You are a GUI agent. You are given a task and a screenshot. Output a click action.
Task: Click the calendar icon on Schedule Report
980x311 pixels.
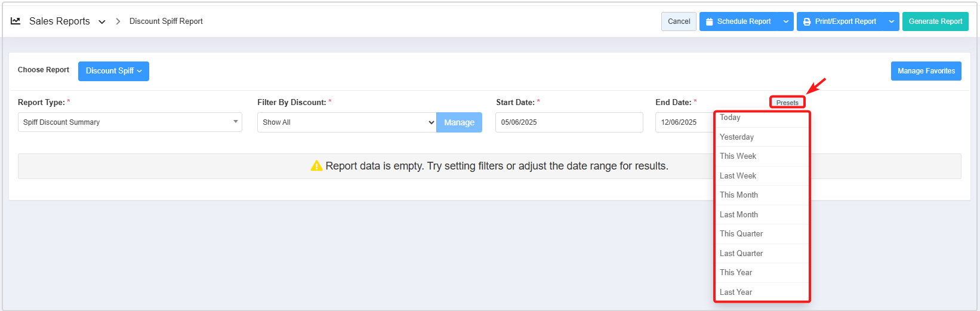(709, 21)
